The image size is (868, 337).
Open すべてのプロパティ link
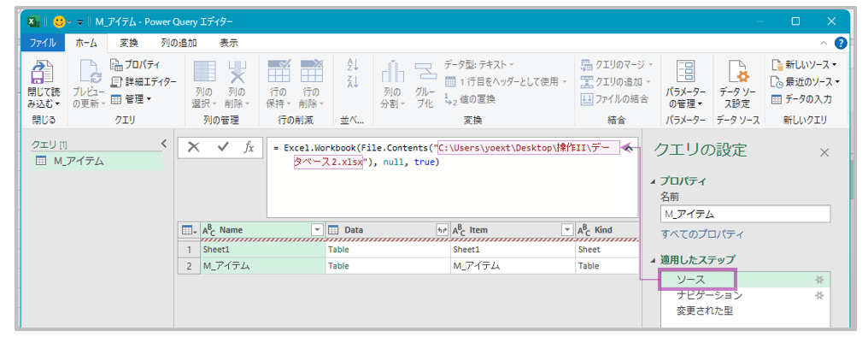702,234
